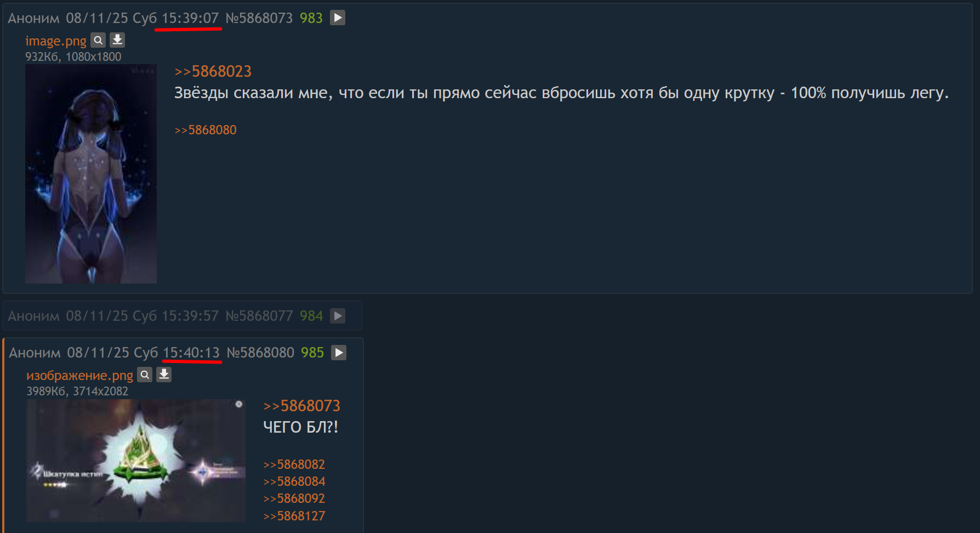The height and width of the screenshot is (533, 980).
Task: Jump to reply >>5868092
Action: tap(294, 498)
